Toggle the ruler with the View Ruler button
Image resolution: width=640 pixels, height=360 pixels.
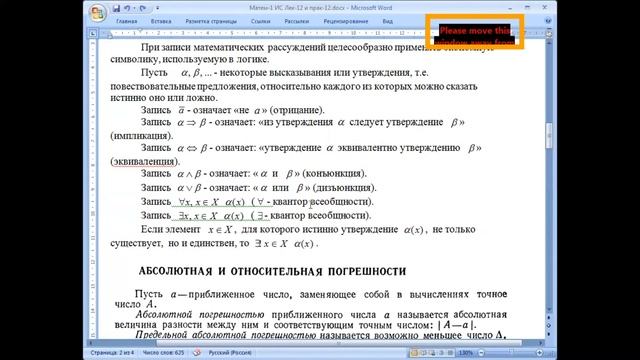[549, 34]
